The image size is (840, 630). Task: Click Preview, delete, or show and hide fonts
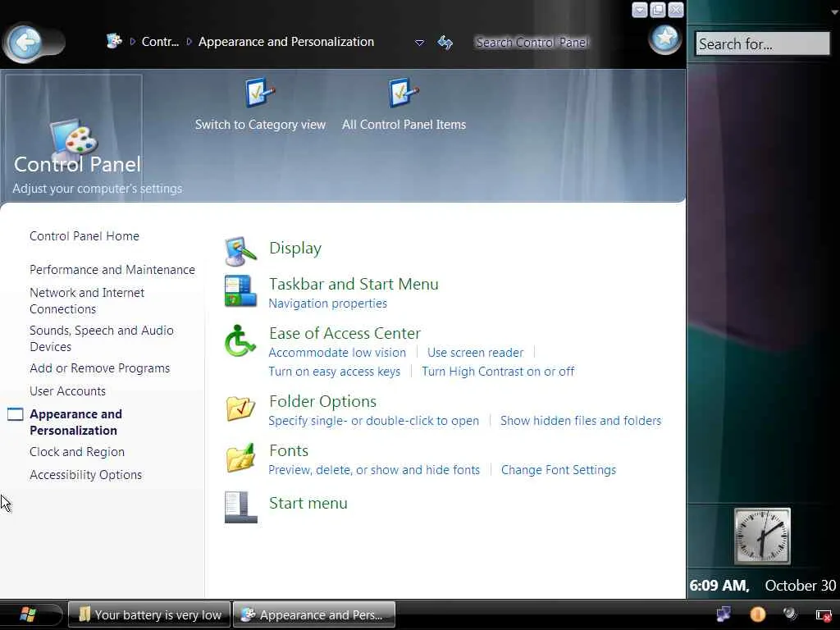(374, 470)
